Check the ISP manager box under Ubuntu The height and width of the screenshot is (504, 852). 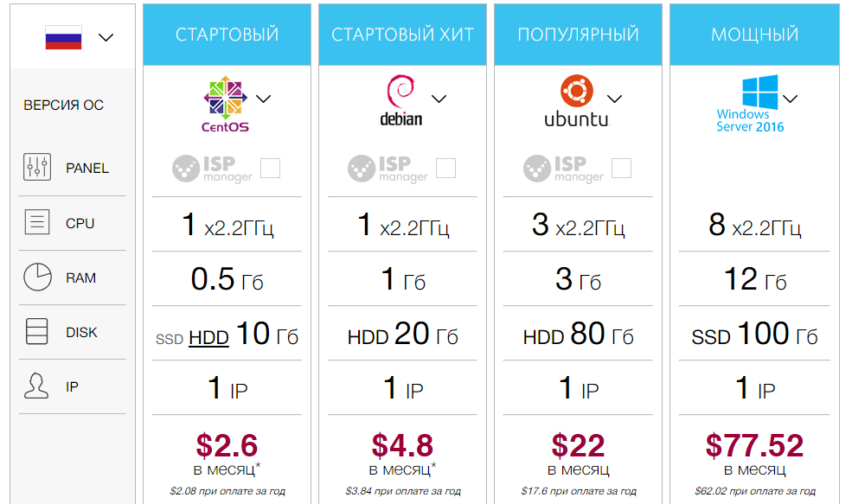[620, 169]
